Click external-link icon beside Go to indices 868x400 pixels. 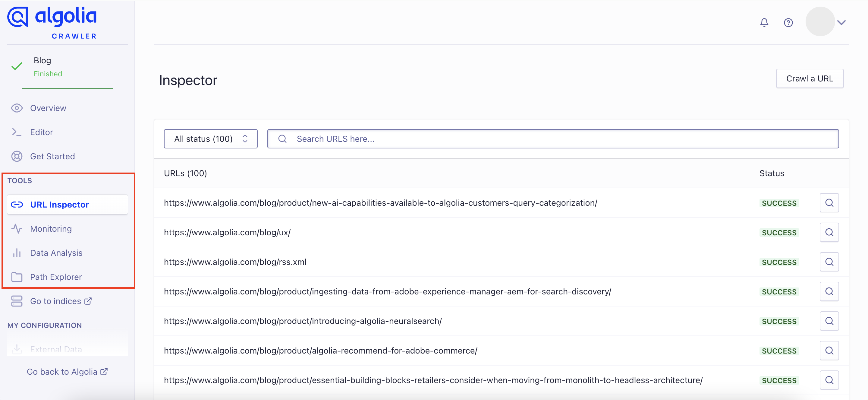pyautogui.click(x=88, y=301)
